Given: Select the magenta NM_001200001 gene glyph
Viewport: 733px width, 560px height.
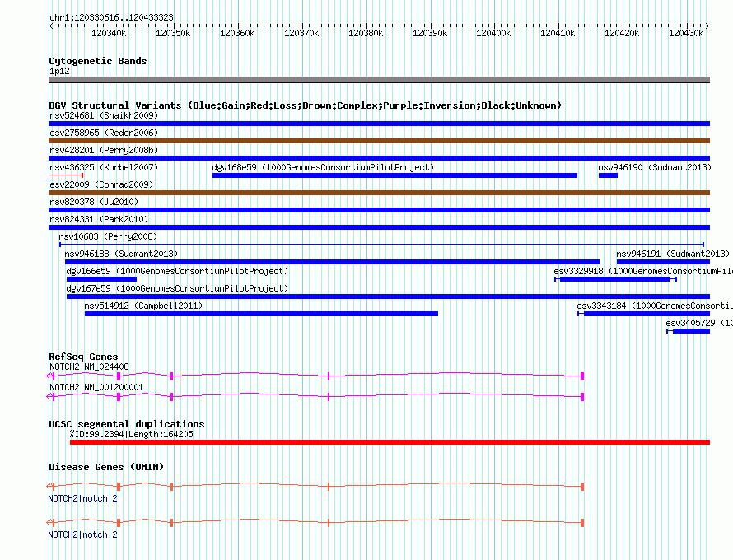Looking at the screenshot, I should point(315,396).
